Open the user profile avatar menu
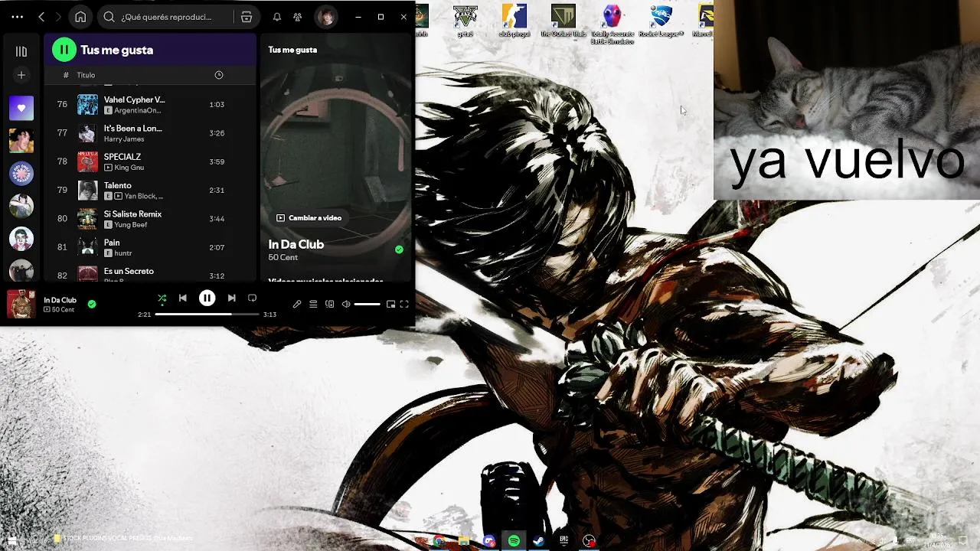Viewport: 980px width, 551px height. point(326,17)
